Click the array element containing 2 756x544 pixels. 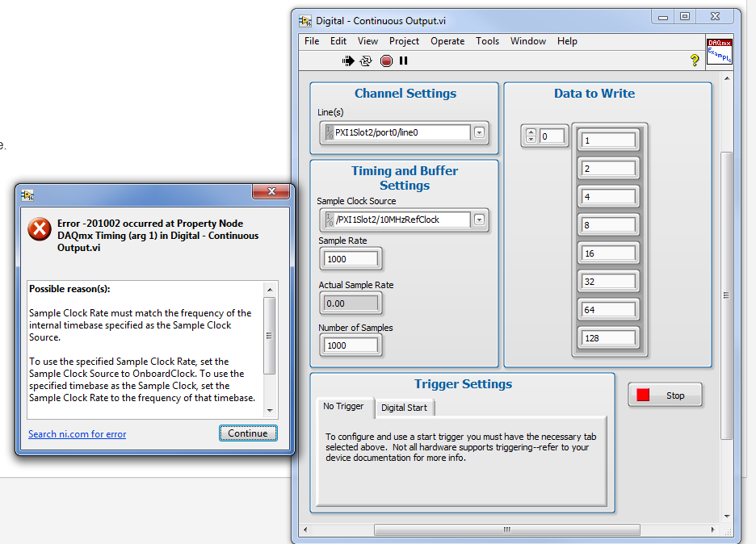[x=608, y=169]
